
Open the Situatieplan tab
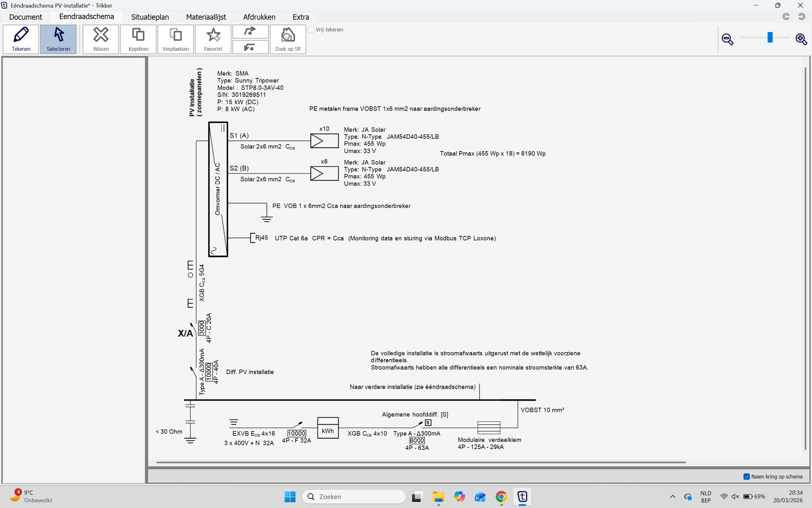[x=150, y=17]
